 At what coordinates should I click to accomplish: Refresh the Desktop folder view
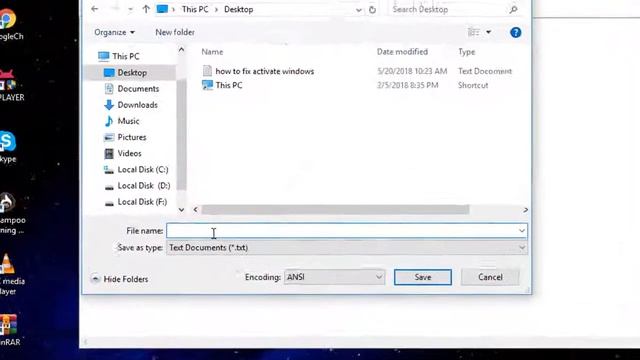(372, 9)
